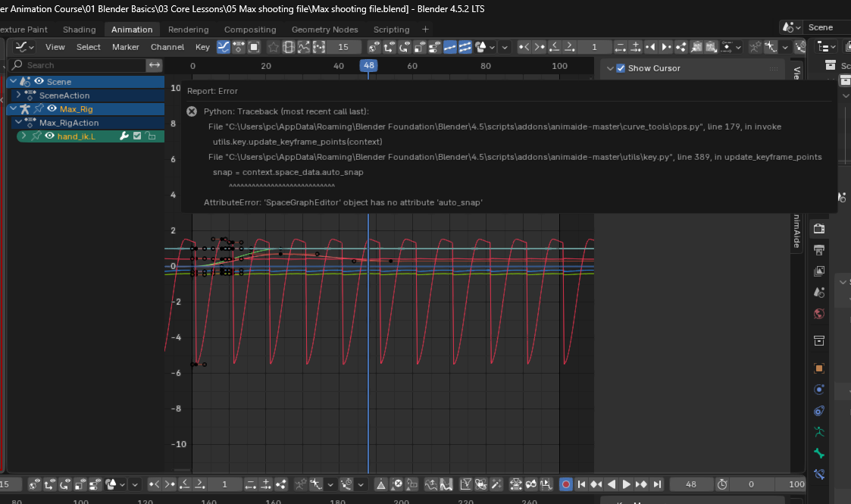Open the Channel menu
The image size is (851, 504).
pos(167,47)
